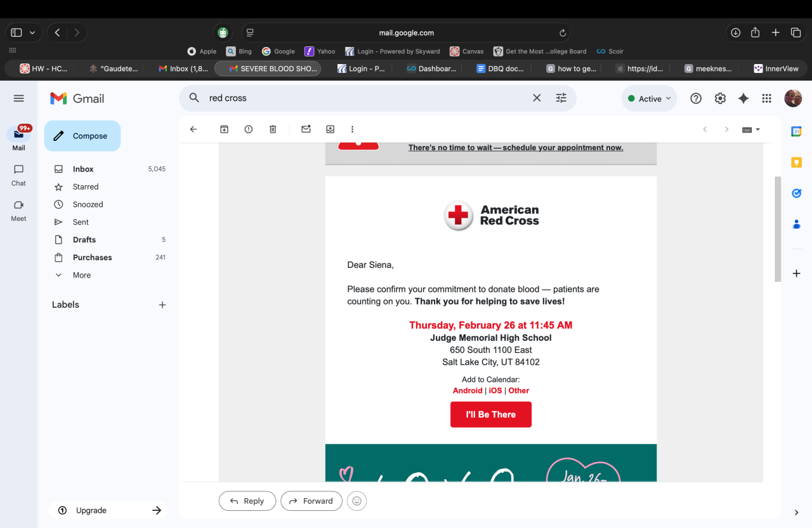This screenshot has height=528, width=812.
Task: Forward the Red Cross email
Action: click(x=311, y=501)
